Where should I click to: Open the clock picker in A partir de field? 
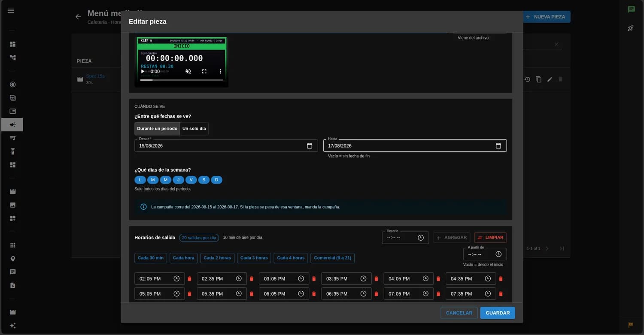click(498, 254)
